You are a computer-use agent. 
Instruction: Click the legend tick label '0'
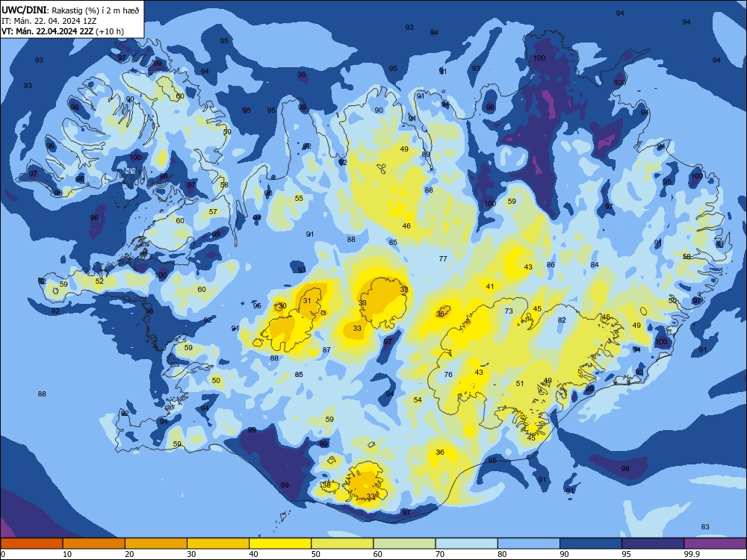tap(2, 554)
